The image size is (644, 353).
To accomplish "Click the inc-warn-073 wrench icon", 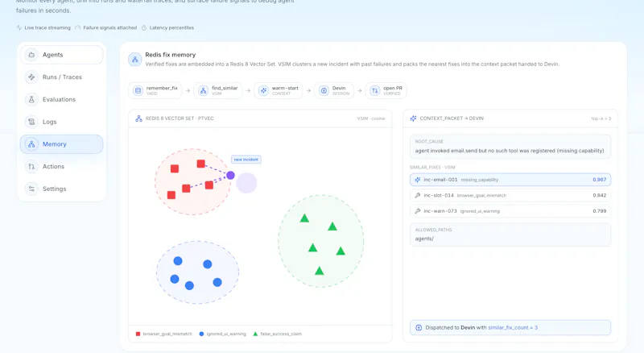I will pos(418,211).
